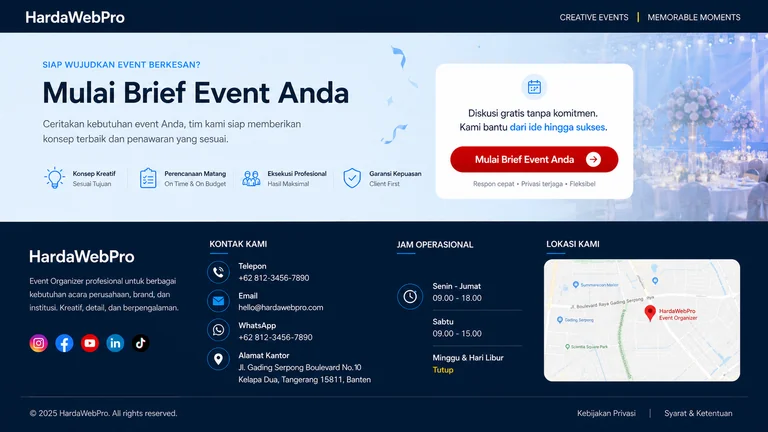The image size is (768, 432).
Task: Click the red map pin marker
Action: (650, 313)
